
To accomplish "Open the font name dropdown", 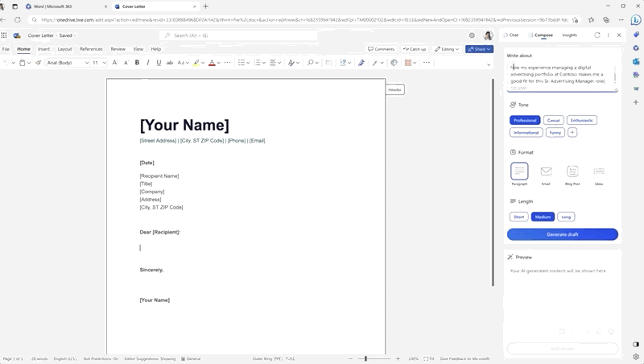I will [x=68, y=63].
